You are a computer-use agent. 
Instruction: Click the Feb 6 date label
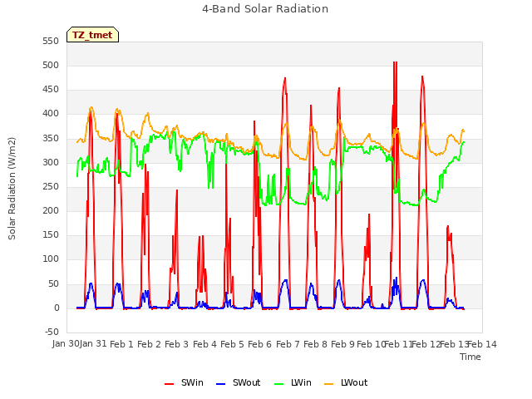[x=259, y=344]
